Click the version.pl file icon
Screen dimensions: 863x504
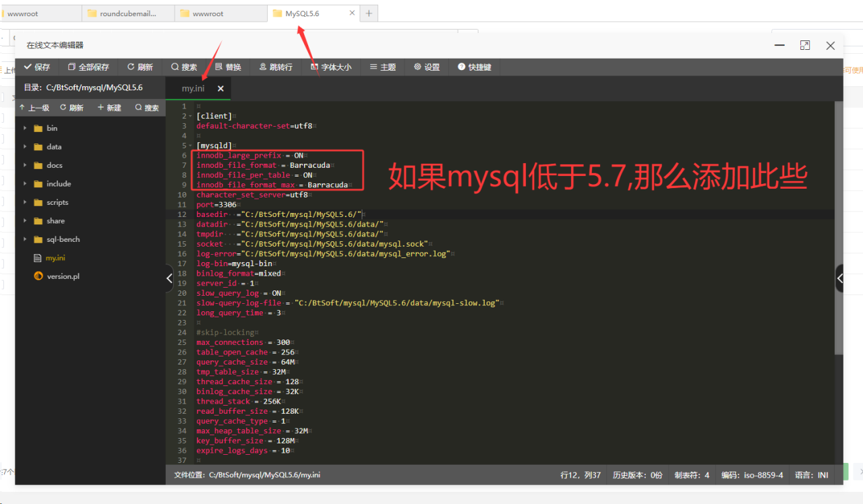coord(38,276)
